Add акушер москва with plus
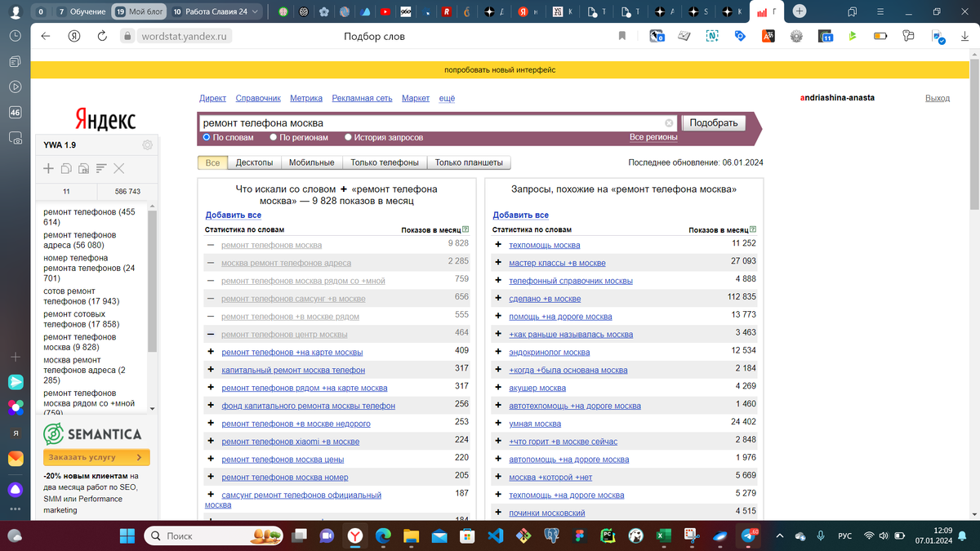The image size is (980, 551). 498,388
